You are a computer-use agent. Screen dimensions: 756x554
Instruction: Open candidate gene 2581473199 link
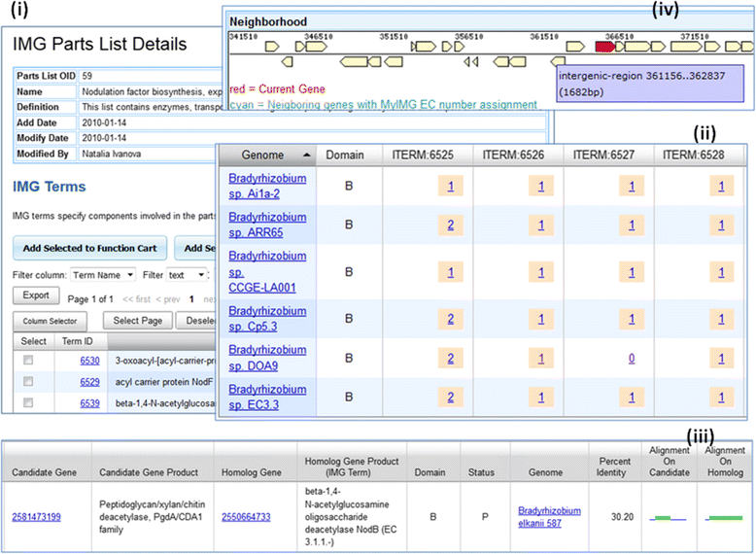37,517
